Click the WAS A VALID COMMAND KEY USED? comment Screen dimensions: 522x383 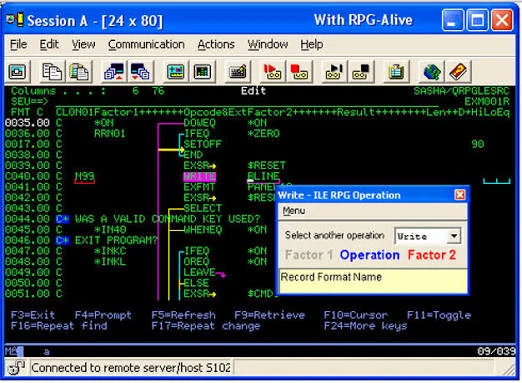tap(167, 219)
